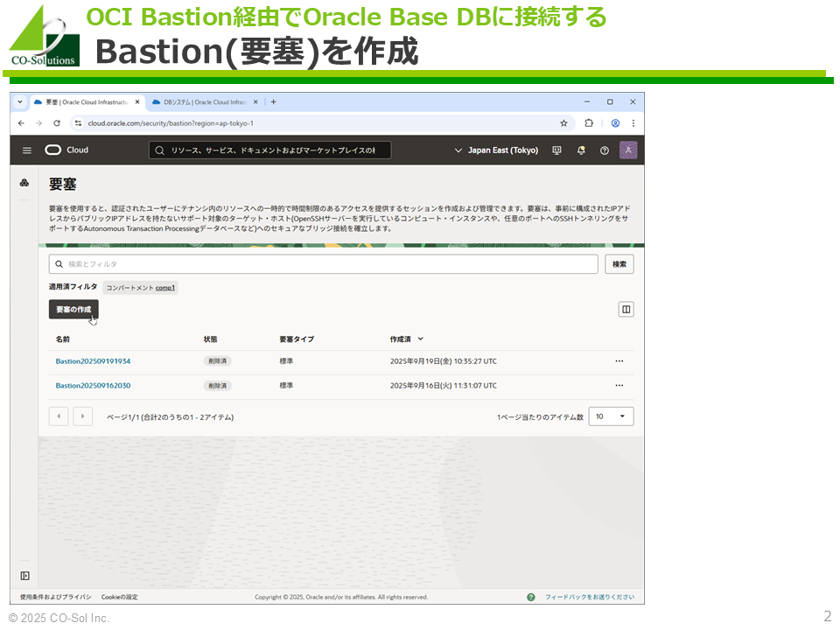The height and width of the screenshot is (630, 840).
Task: Click the browser back arrow
Action: [x=21, y=123]
